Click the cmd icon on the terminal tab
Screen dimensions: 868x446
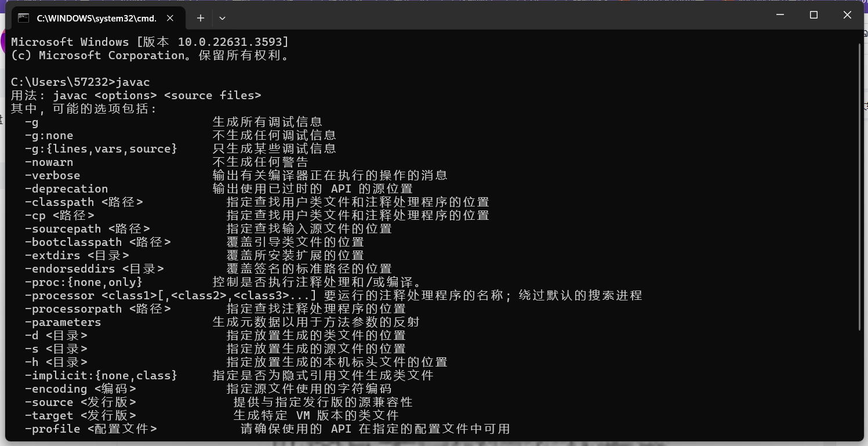23,18
